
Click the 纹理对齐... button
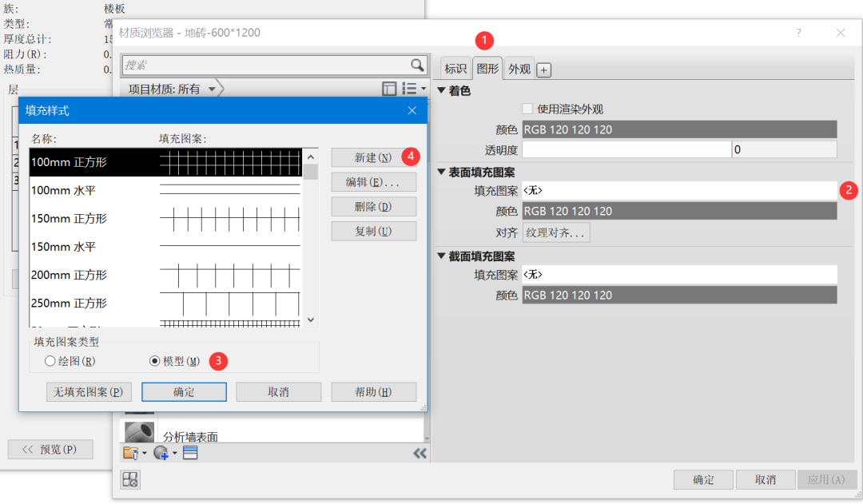pos(556,232)
